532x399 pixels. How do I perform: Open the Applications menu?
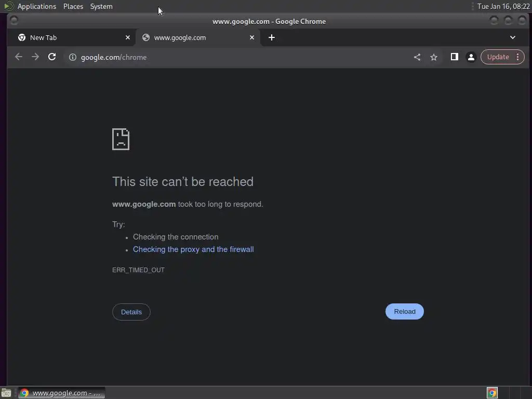[37, 6]
